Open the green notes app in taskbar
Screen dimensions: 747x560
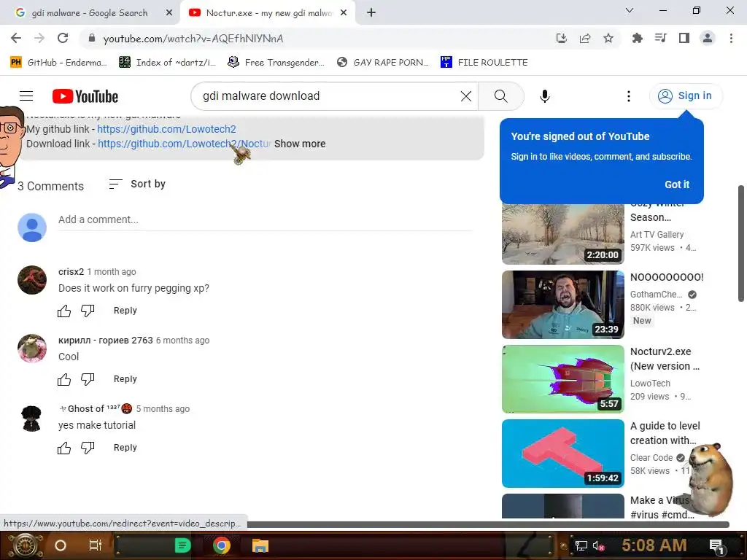(x=182, y=545)
